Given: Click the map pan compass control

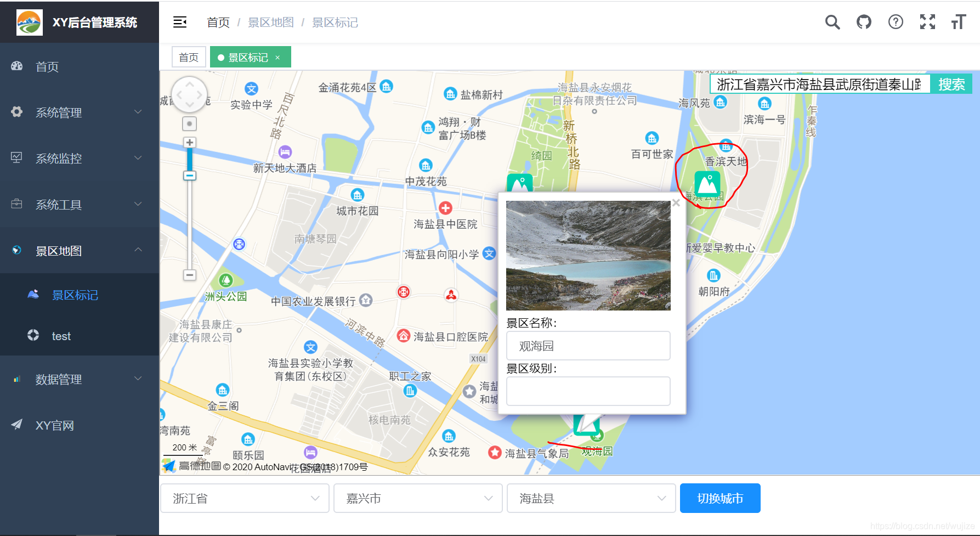Looking at the screenshot, I should pyautogui.click(x=189, y=94).
